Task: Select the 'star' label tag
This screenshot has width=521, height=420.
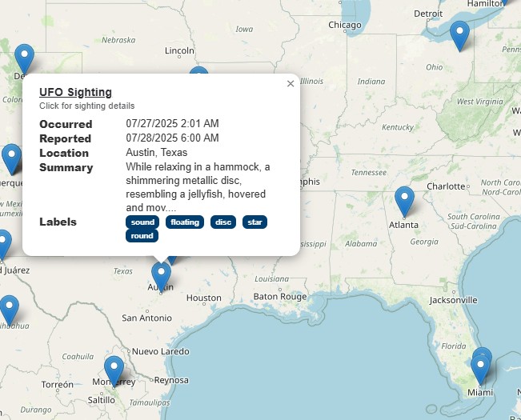Action: [254, 222]
